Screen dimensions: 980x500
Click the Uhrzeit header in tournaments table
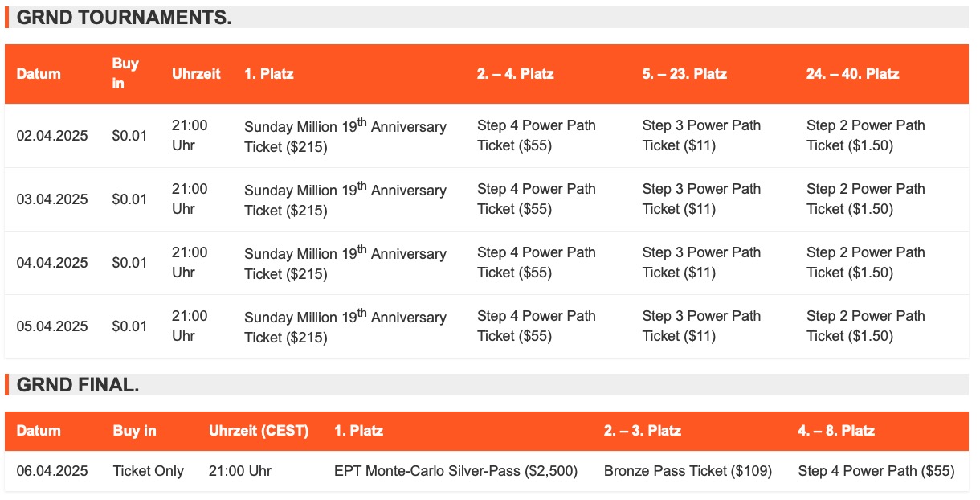196,74
